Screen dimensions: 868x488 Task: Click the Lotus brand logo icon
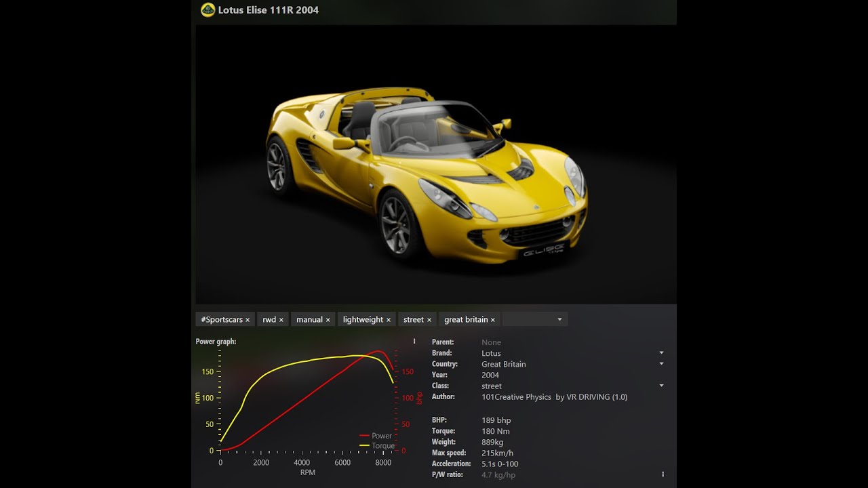point(208,9)
